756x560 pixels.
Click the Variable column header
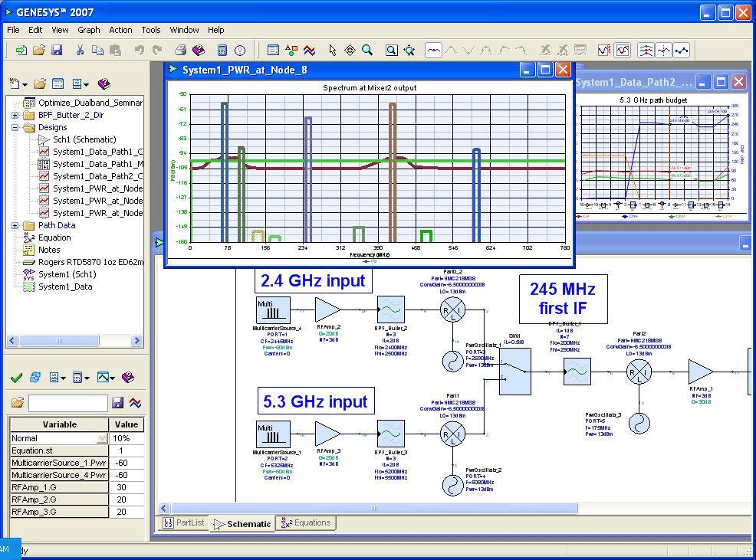click(59, 424)
